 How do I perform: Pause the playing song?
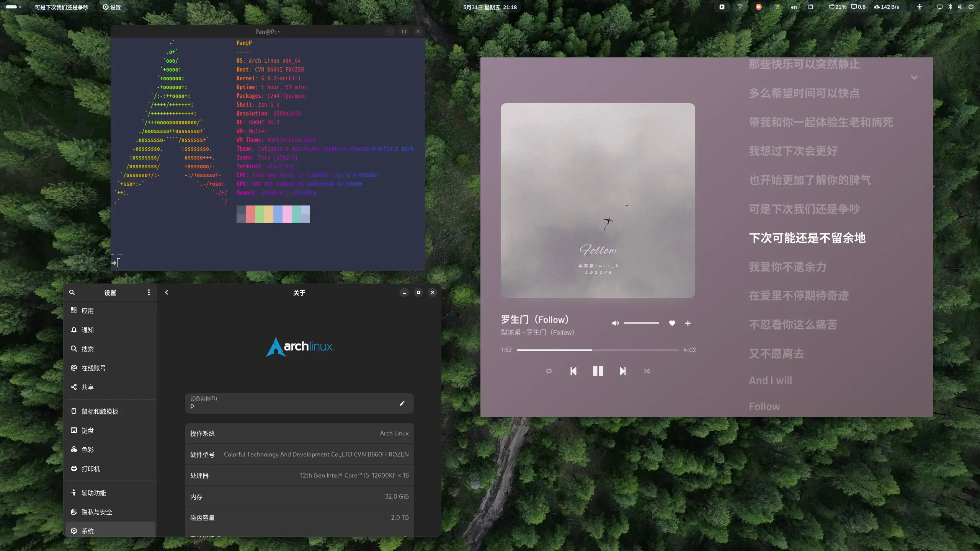(x=598, y=371)
